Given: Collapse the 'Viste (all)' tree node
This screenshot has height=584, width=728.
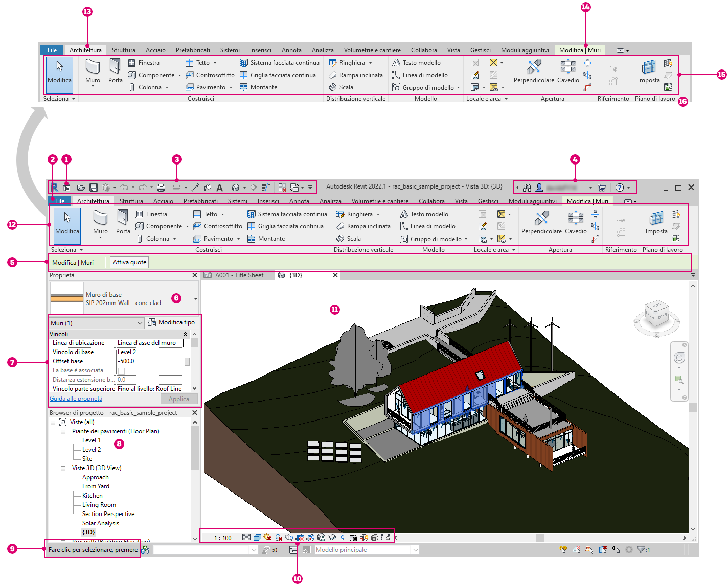Looking at the screenshot, I should [53, 423].
